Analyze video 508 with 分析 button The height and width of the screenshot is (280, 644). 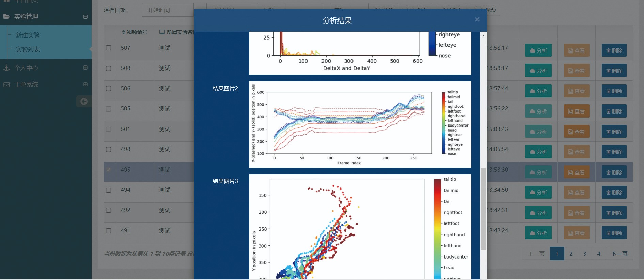[538, 71]
